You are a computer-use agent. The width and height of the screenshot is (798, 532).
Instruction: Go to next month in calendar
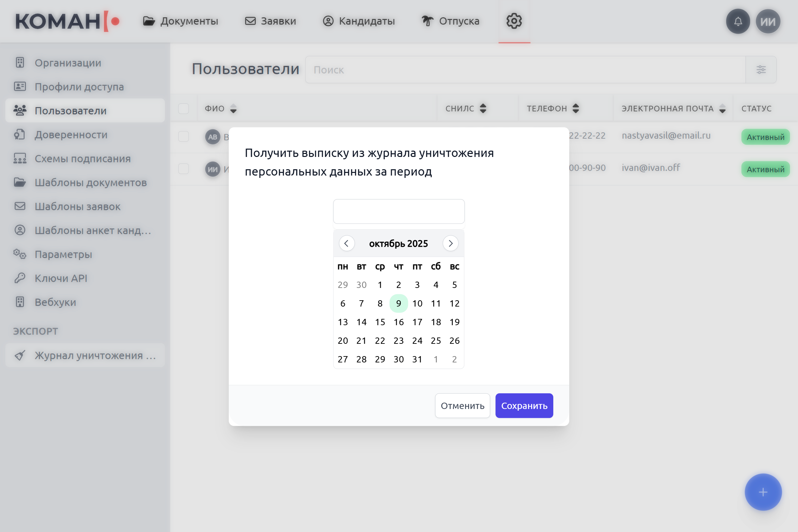[x=451, y=243]
